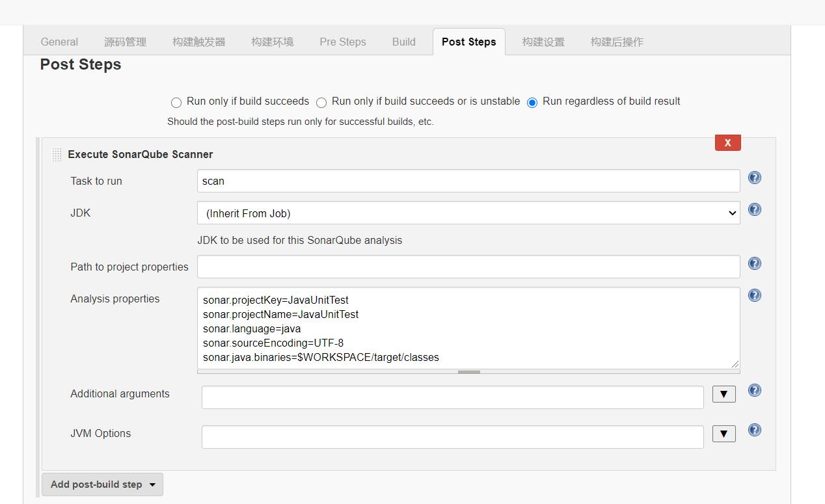This screenshot has height=504, width=825.
Task: Open help for JDK field
Action: (x=754, y=209)
